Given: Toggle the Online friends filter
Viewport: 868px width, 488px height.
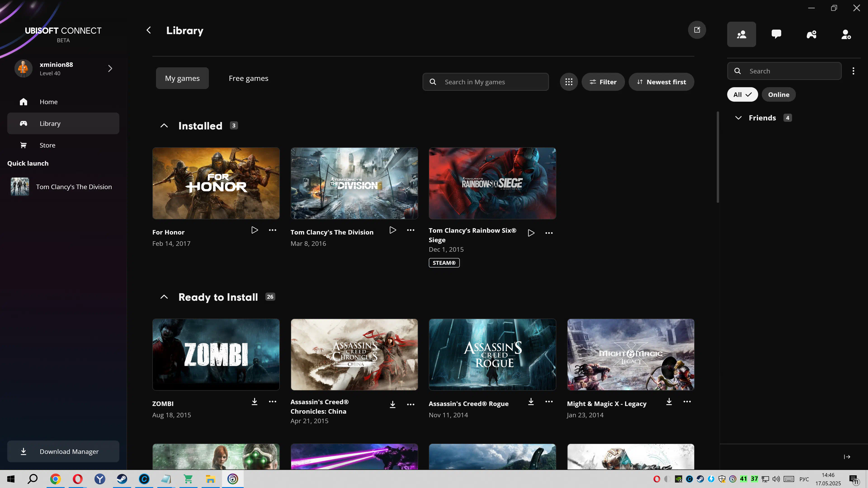Looking at the screenshot, I should 778,95.
